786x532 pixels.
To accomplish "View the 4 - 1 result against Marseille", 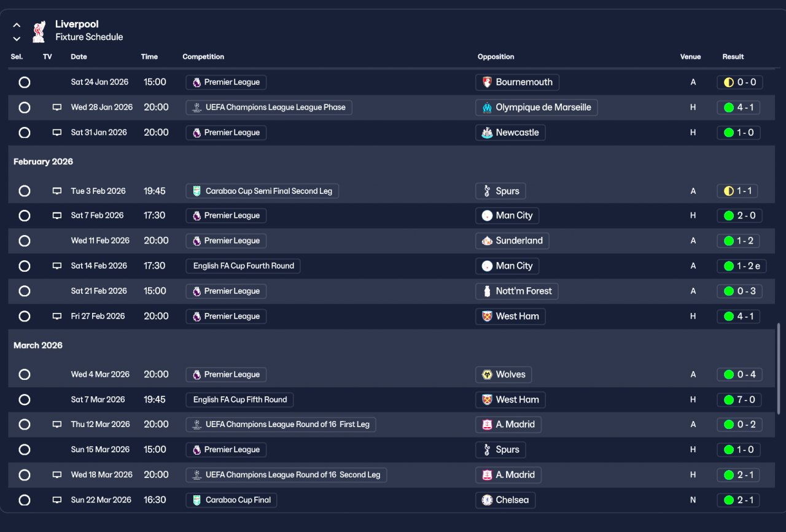I will point(739,107).
